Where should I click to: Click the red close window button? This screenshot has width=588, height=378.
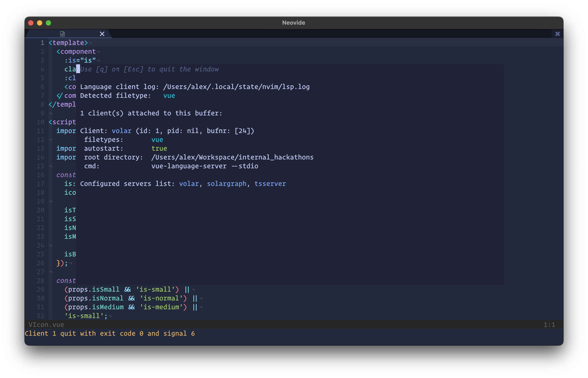[31, 23]
